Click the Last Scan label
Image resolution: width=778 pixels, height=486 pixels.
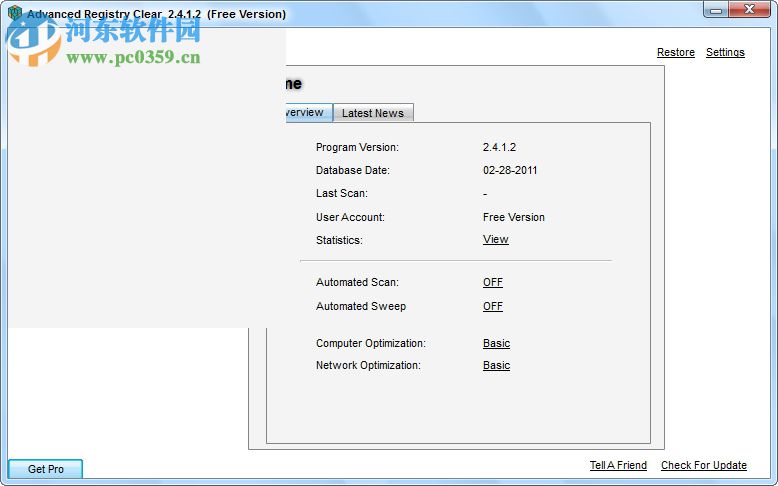pos(342,193)
